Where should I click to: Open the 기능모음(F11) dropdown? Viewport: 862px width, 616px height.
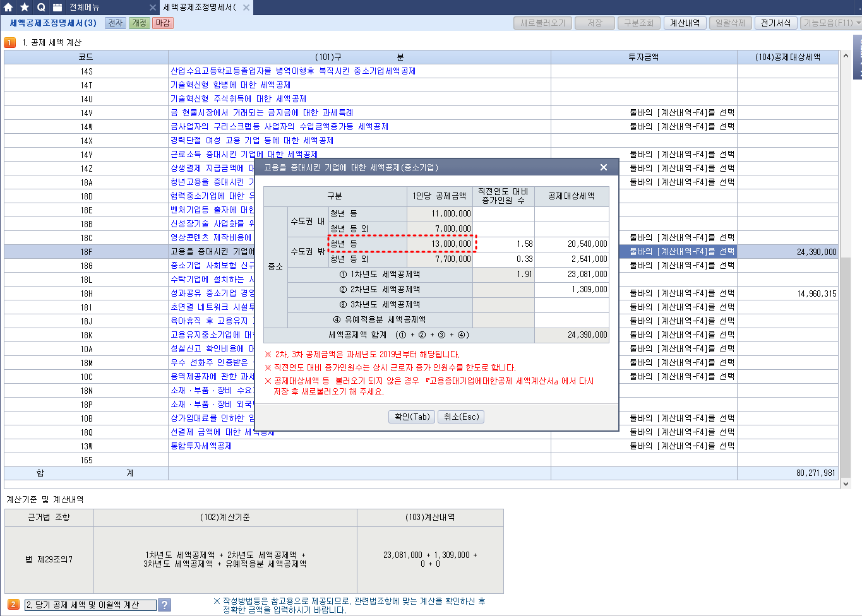[831, 23]
